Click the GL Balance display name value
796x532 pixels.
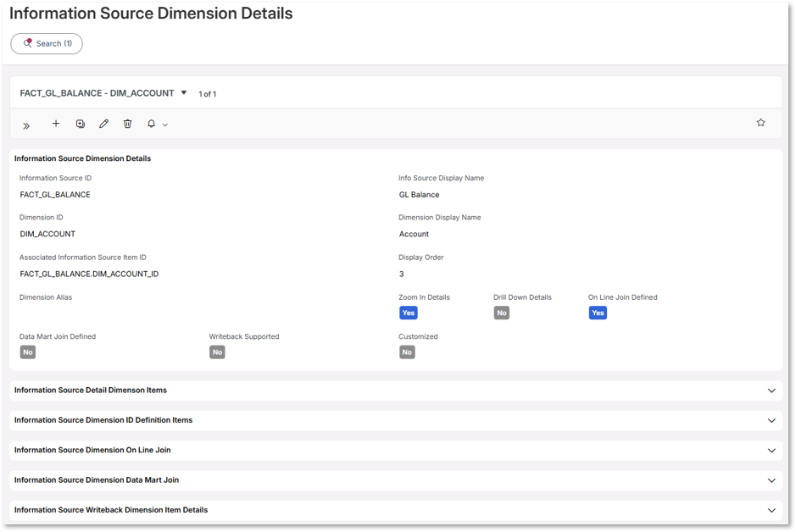tap(419, 195)
